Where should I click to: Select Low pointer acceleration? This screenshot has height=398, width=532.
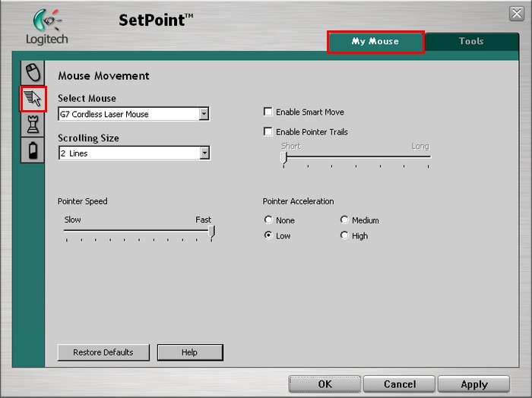pos(268,235)
